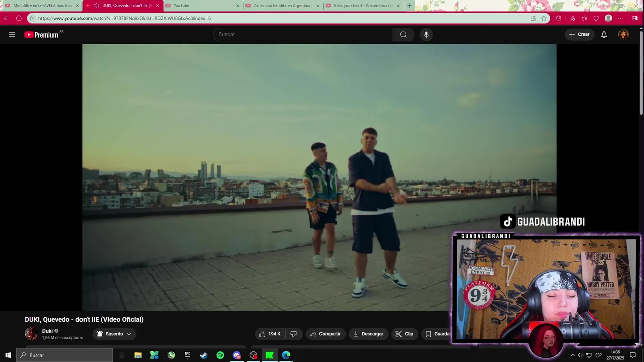Open Kick app from taskbar

click(270, 355)
